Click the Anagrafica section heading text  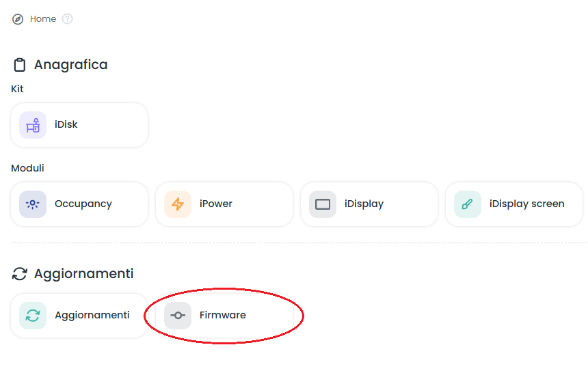[x=71, y=65]
